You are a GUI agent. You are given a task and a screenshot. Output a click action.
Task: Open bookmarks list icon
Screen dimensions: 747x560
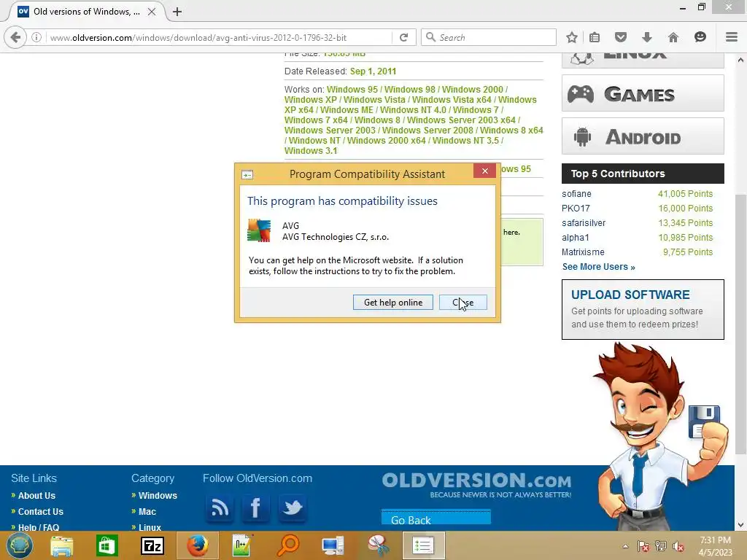[x=595, y=37]
